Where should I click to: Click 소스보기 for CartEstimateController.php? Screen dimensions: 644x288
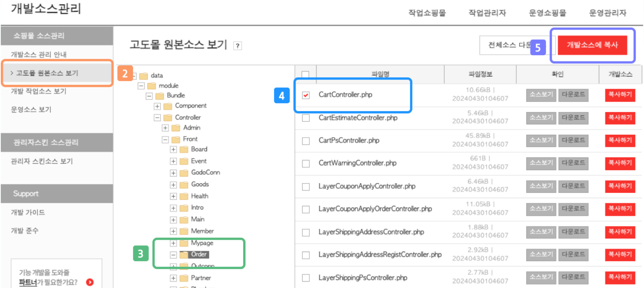tap(541, 118)
